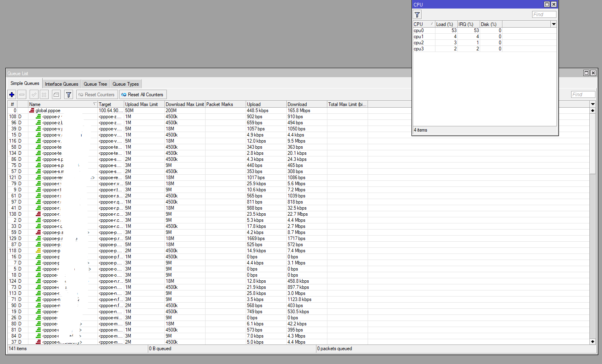Open the Interface Queues tab
The width and height of the screenshot is (602, 364).
62,84
